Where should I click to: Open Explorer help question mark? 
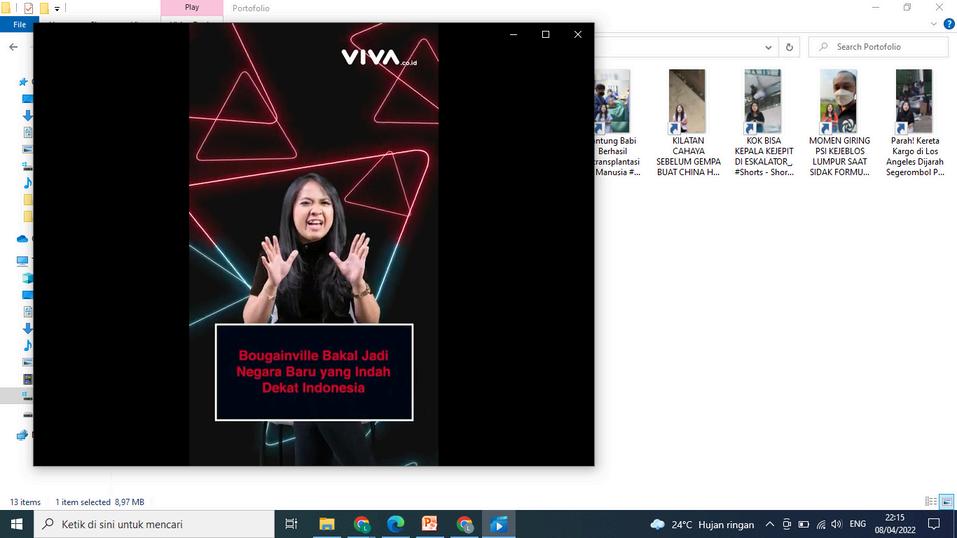click(949, 24)
